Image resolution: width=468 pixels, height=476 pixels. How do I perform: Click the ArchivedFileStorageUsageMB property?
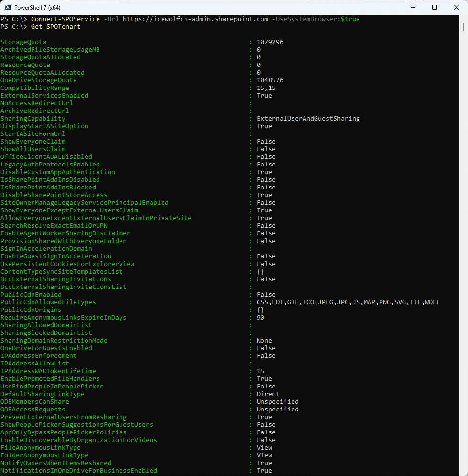(x=50, y=49)
